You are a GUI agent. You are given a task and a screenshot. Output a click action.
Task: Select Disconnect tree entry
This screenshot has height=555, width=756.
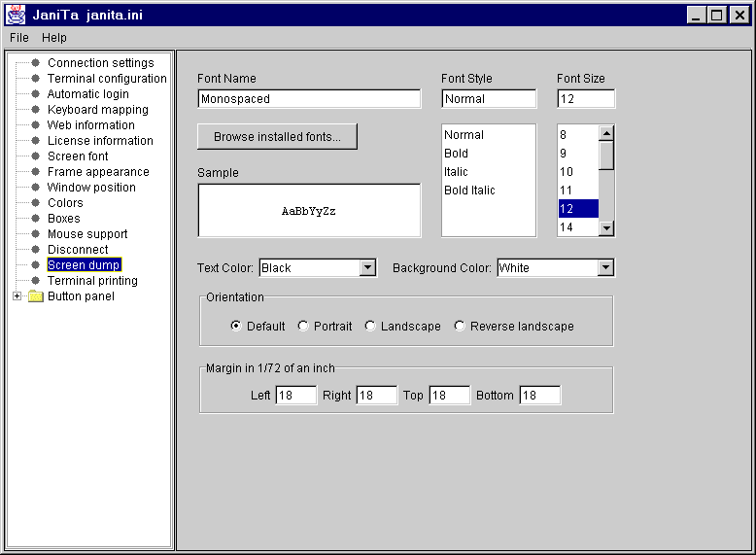(x=78, y=249)
